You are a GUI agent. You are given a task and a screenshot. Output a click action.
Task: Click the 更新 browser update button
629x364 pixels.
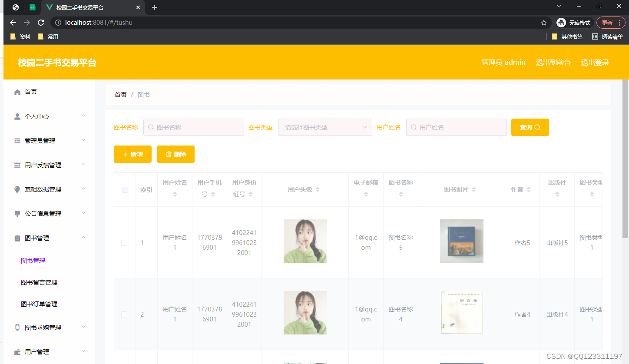[x=611, y=23]
